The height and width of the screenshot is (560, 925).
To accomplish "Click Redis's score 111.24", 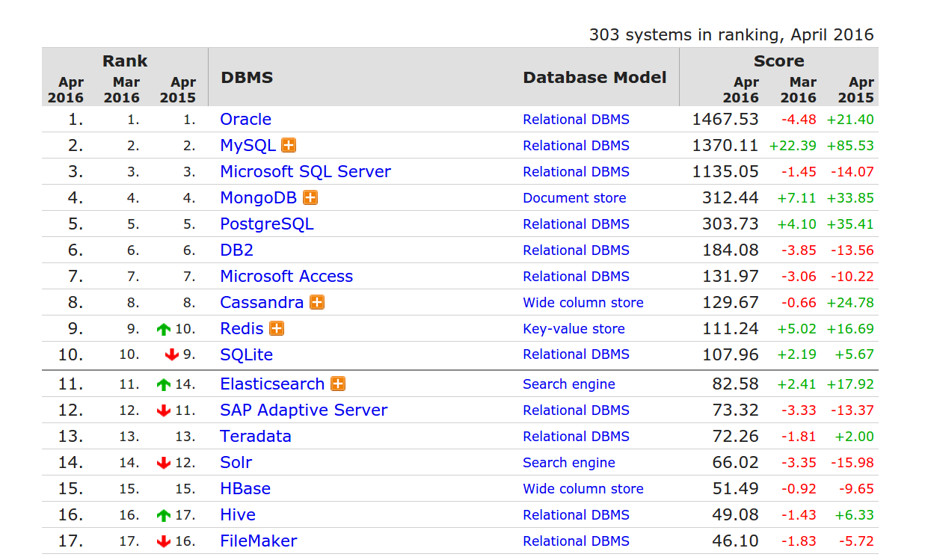I will 731,329.
